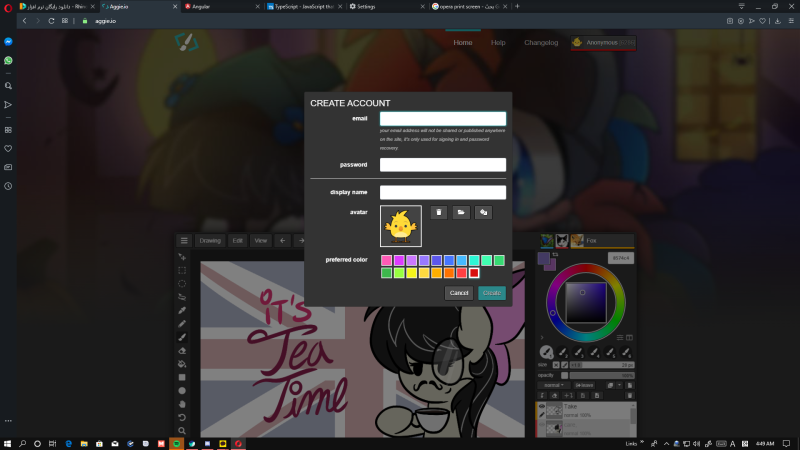Click the Take layer thumbnail
This screenshot has width=800, height=450.
coord(554,410)
